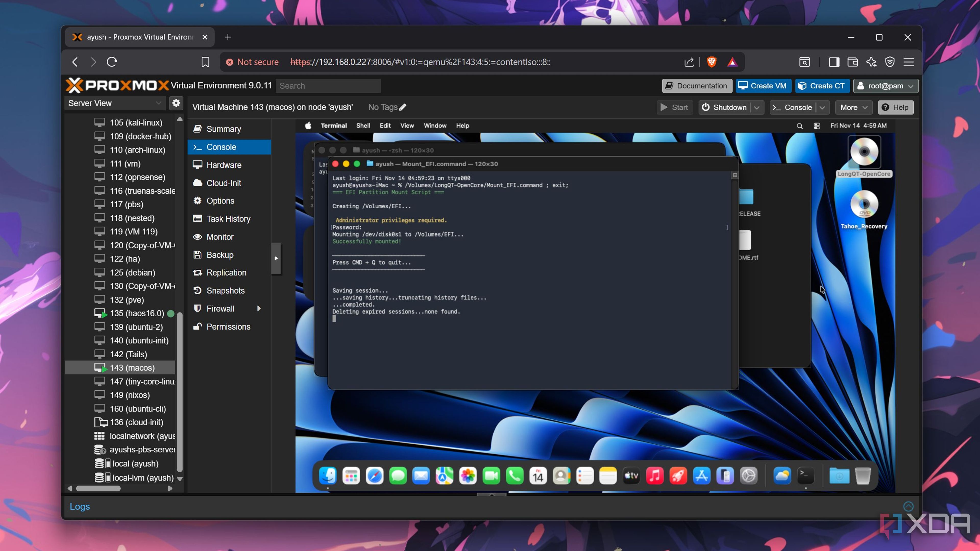Viewport: 980px width, 551px height.
Task: Open Finder in the macOS dock
Action: (x=327, y=475)
